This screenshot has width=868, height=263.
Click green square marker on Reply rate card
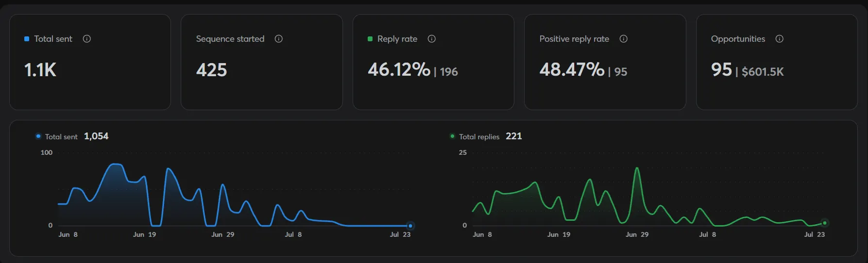[370, 39]
